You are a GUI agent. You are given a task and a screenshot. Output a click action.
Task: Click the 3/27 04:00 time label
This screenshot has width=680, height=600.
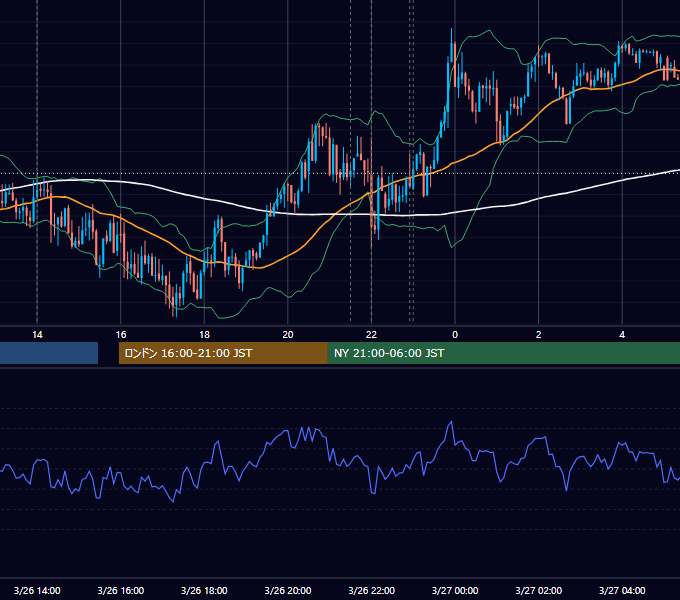click(x=622, y=590)
